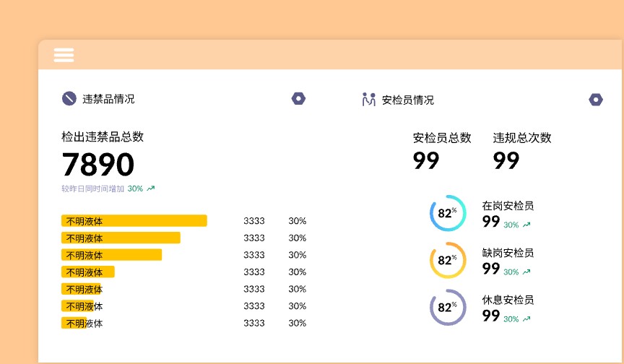Click the 99 count under 在岗安检员
Viewport: 624px width, 364px height.
pyautogui.click(x=491, y=221)
